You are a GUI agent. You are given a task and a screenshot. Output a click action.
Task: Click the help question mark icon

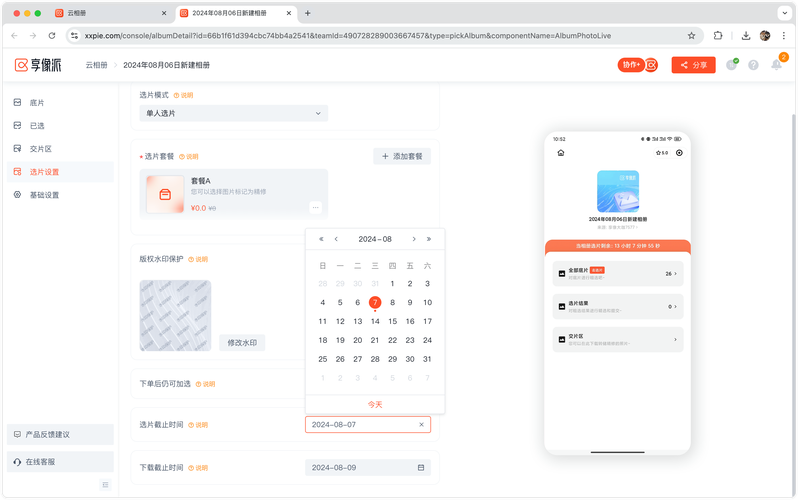pyautogui.click(x=753, y=65)
